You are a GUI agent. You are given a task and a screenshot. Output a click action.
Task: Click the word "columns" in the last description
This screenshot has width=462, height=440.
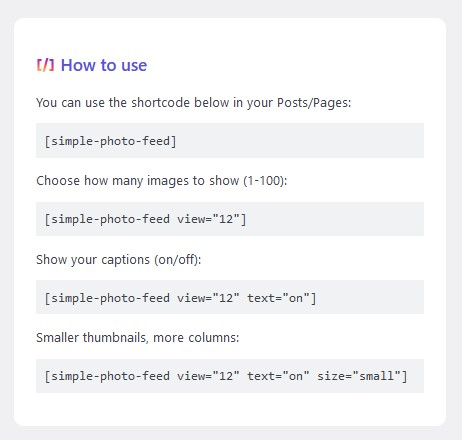pyautogui.click(x=213, y=337)
